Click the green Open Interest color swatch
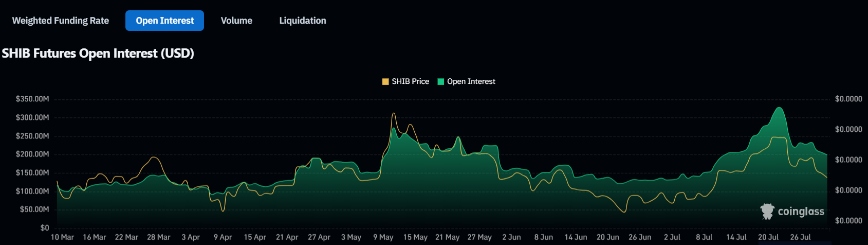Image resolution: width=868 pixels, height=245 pixels. coord(440,81)
